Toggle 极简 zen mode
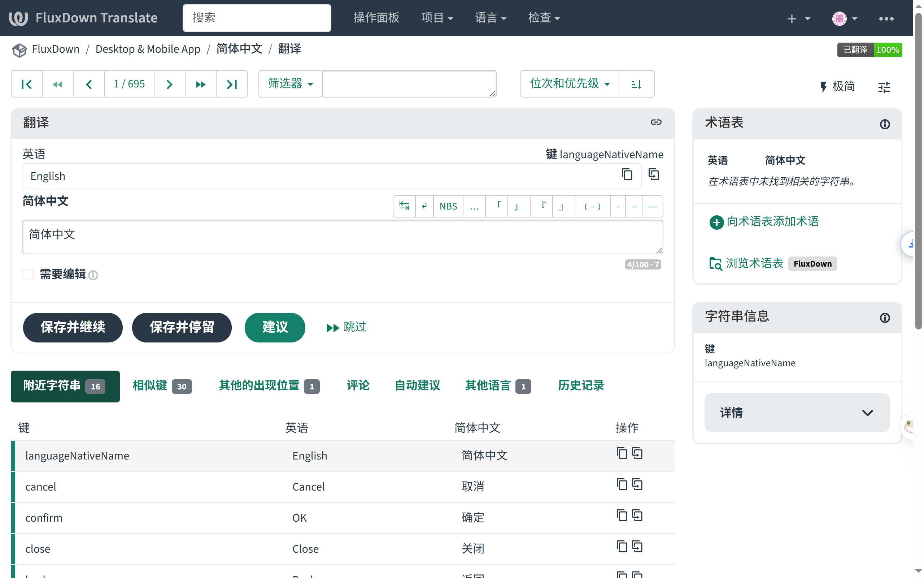This screenshot has height=578, width=924. pyautogui.click(x=837, y=86)
